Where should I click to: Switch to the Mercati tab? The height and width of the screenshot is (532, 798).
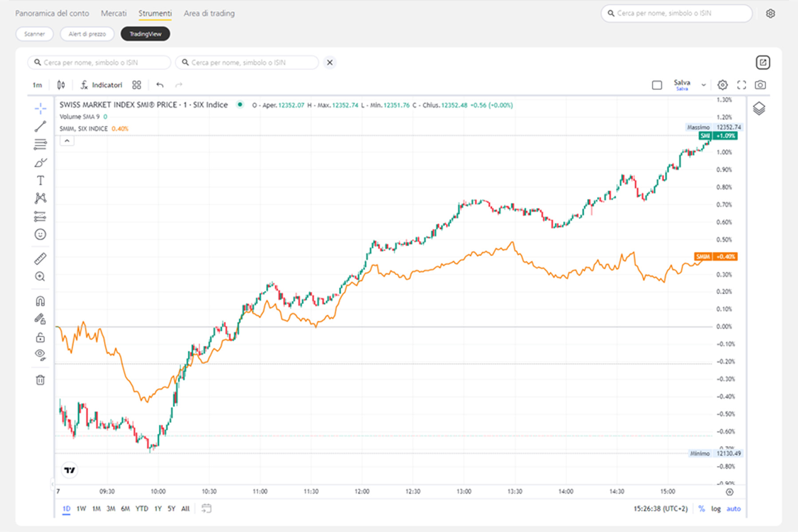click(114, 13)
